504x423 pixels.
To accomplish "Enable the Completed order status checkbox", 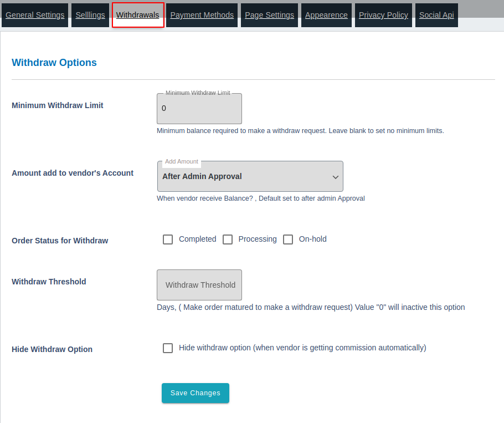I will (168, 239).
